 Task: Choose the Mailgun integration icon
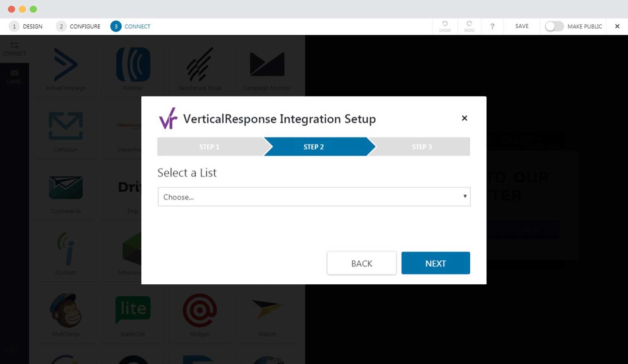[200, 310]
